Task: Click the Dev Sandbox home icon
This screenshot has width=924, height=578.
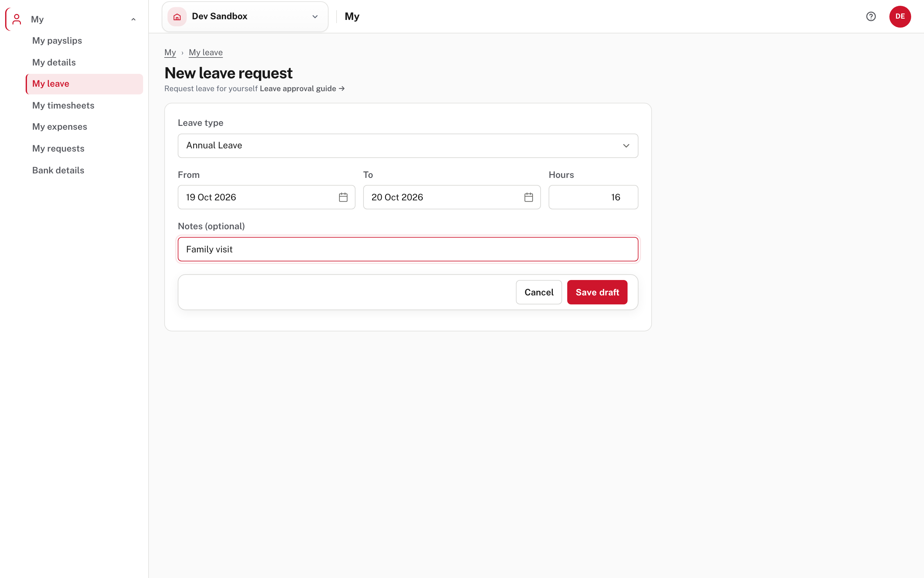Action: coord(177,16)
